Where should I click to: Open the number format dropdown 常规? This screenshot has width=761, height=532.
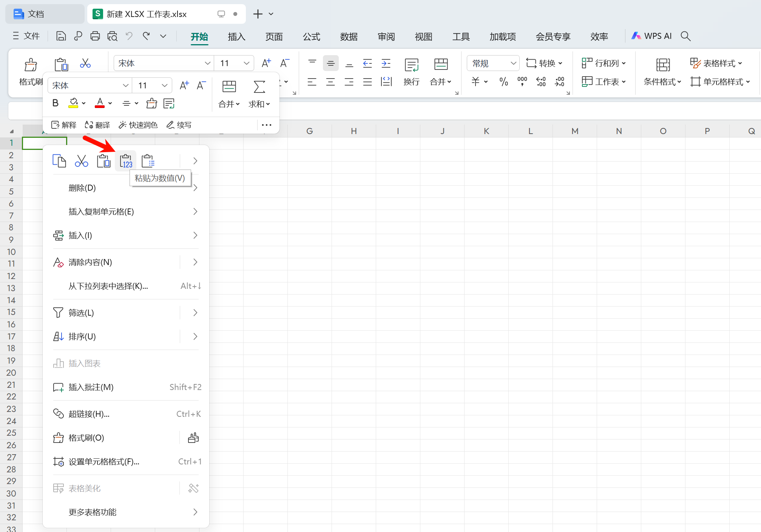tap(513, 63)
